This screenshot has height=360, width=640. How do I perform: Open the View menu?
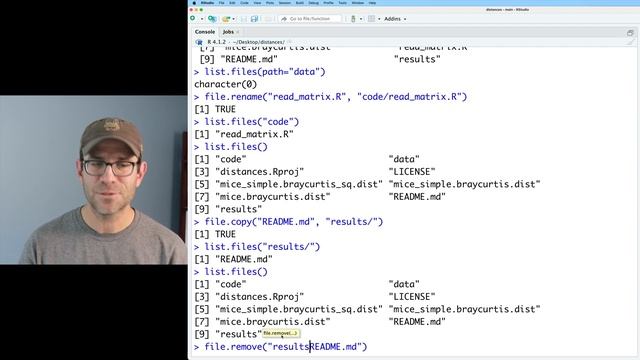point(257,3)
